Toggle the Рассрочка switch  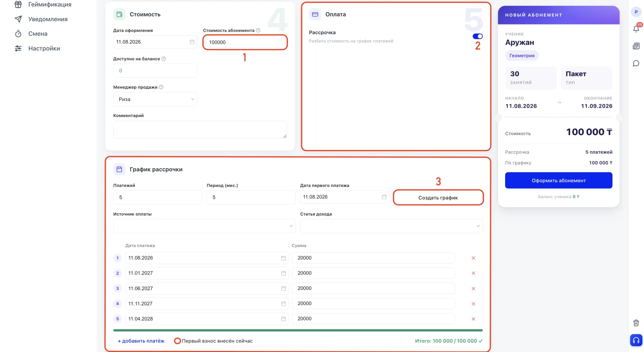(478, 36)
